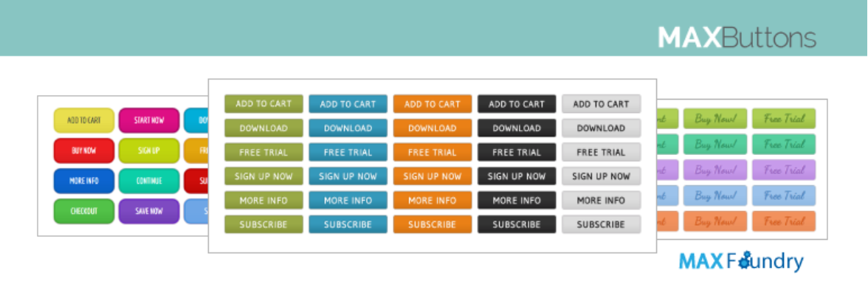868x287 pixels.
Task: Click the red BUY NOW button
Action: 84,151
